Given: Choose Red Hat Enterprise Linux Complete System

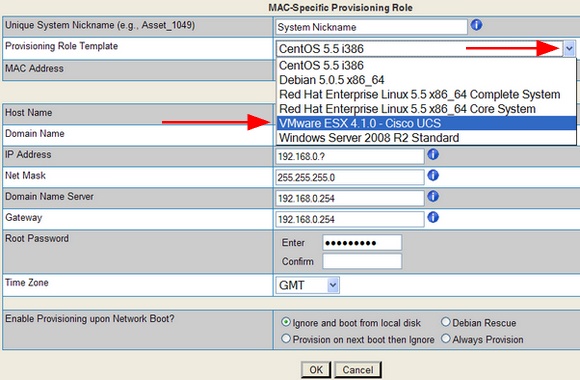Looking at the screenshot, I should coord(426,94).
